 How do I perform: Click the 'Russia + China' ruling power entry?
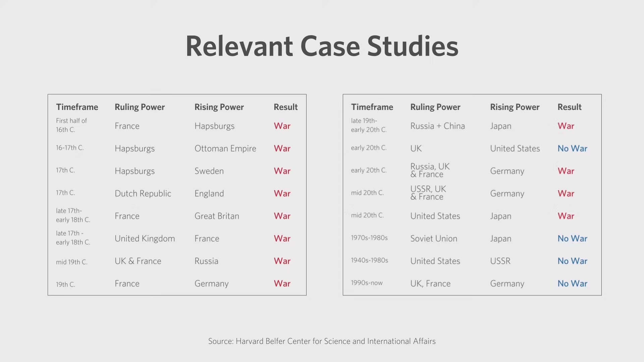437,126
